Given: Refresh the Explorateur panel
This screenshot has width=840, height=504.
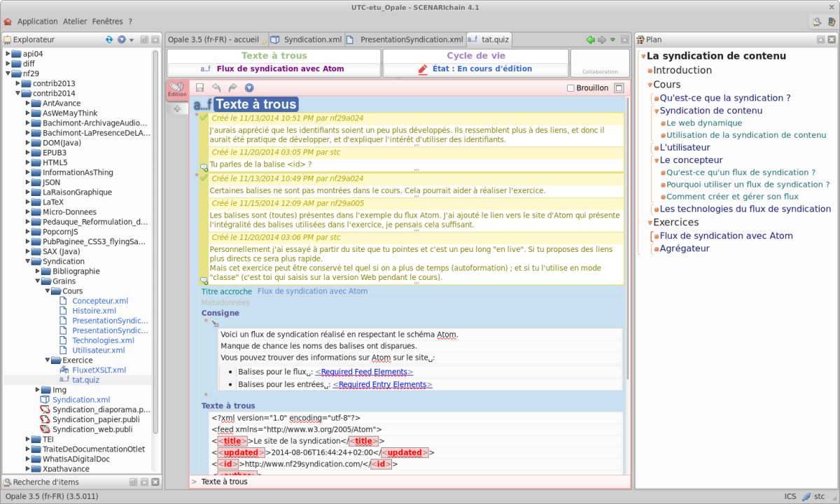Looking at the screenshot, I should (109, 40).
